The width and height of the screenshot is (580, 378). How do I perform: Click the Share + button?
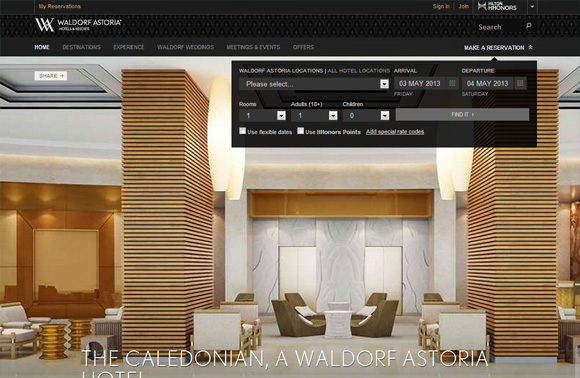click(x=51, y=76)
